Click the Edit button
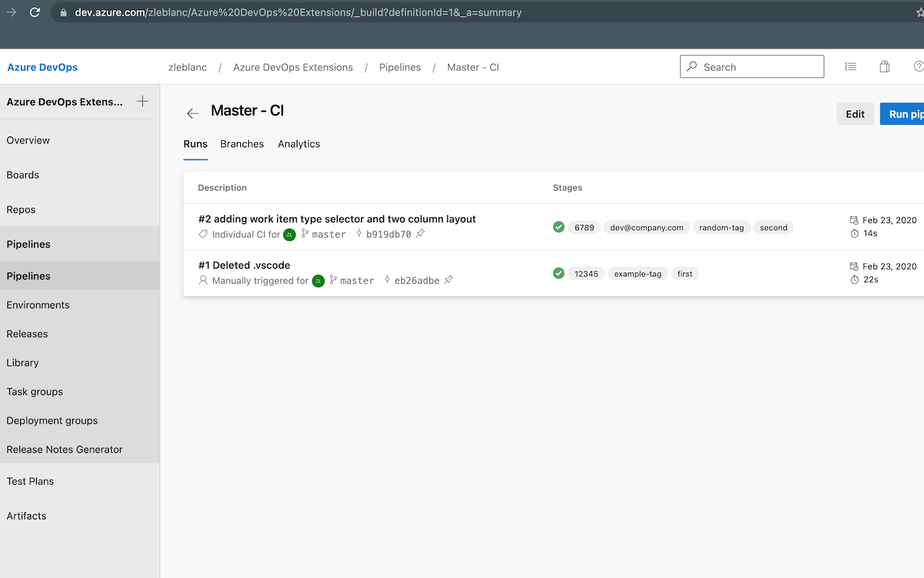The image size is (924, 578). [855, 114]
